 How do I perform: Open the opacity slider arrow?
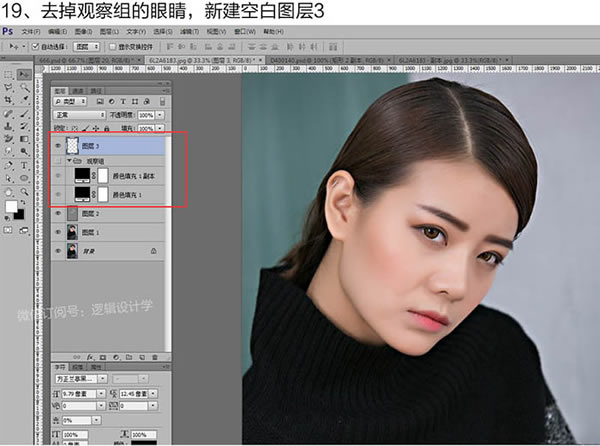160,115
